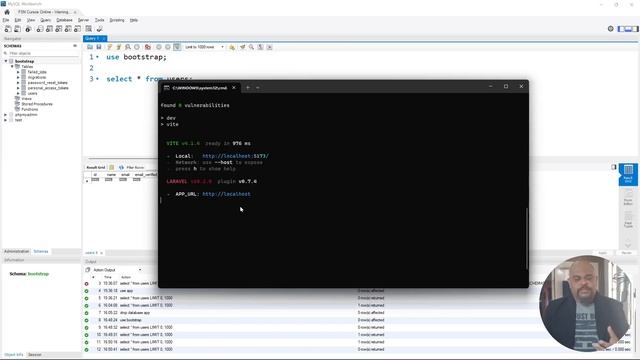Screen dimensions: 640x360
Task: Expand the personal_access_tokens table node
Action: pyautogui.click(x=18, y=88)
